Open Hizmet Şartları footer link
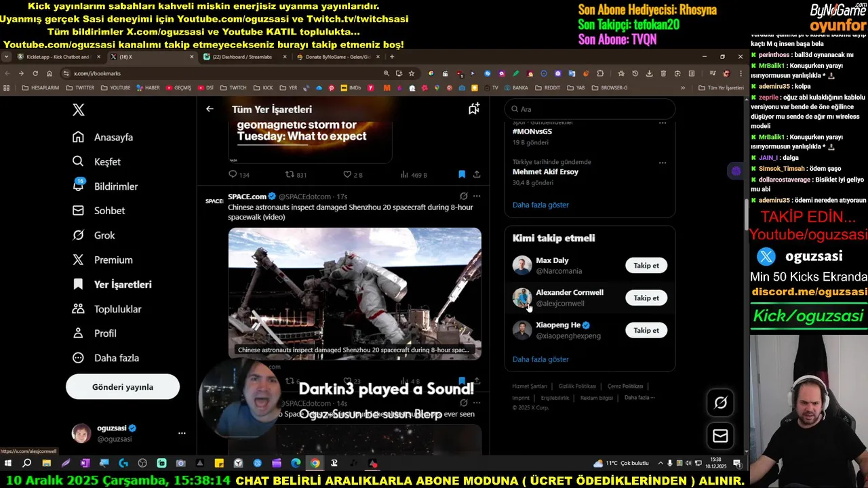868x488 pixels. [530, 386]
